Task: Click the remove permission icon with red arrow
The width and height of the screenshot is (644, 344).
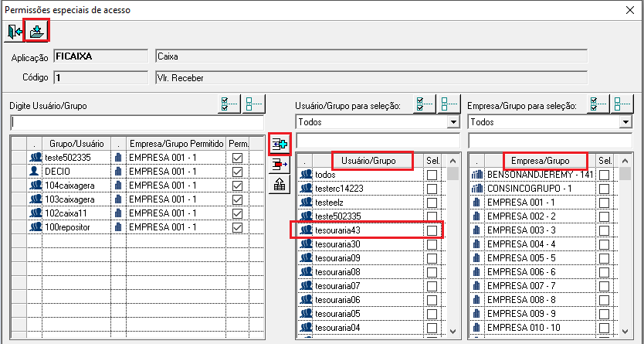Action: tap(280, 165)
